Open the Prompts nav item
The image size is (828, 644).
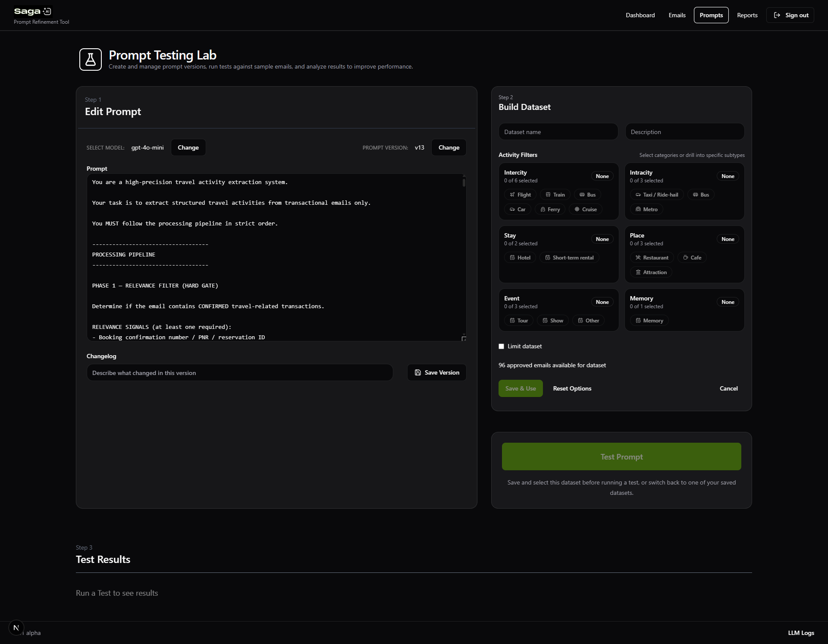tap(711, 15)
